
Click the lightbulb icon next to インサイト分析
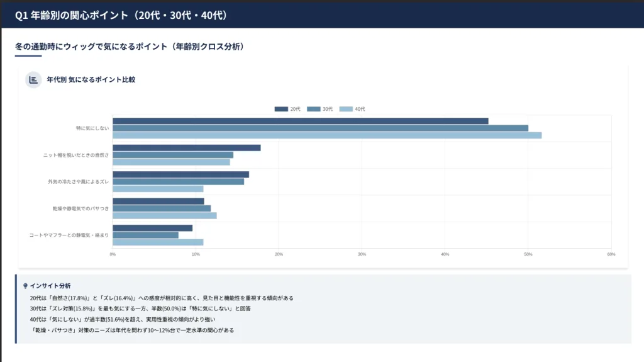pyautogui.click(x=25, y=286)
